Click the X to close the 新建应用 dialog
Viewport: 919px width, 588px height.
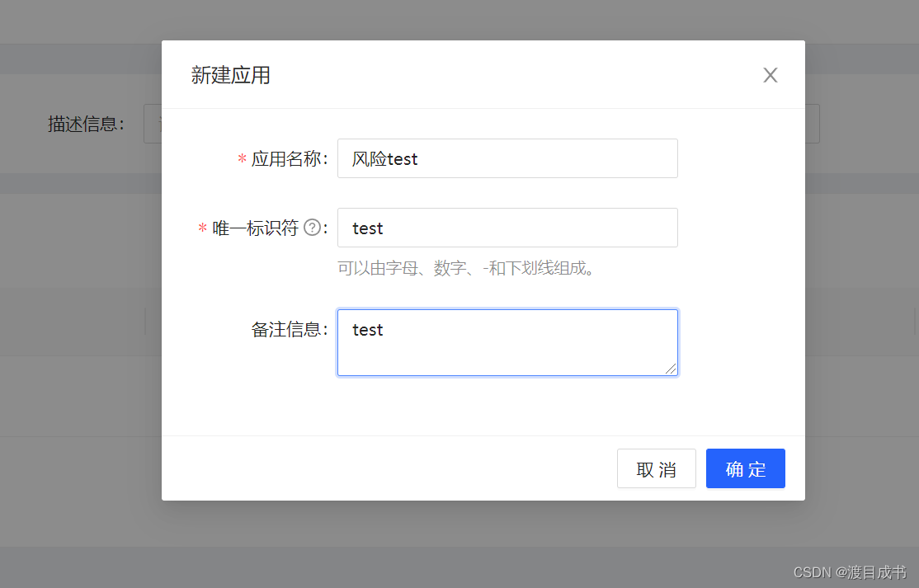tap(770, 75)
